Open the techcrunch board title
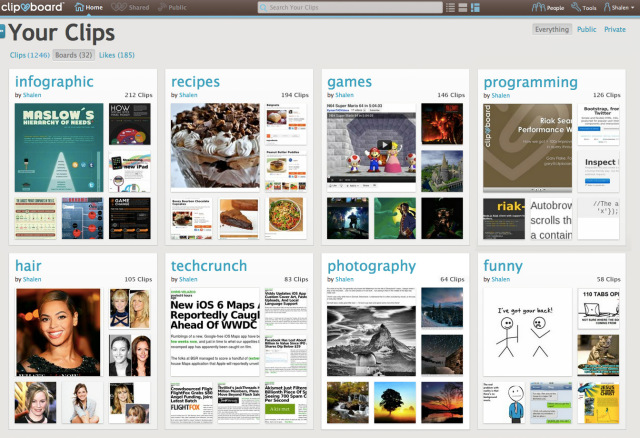 pos(209,266)
